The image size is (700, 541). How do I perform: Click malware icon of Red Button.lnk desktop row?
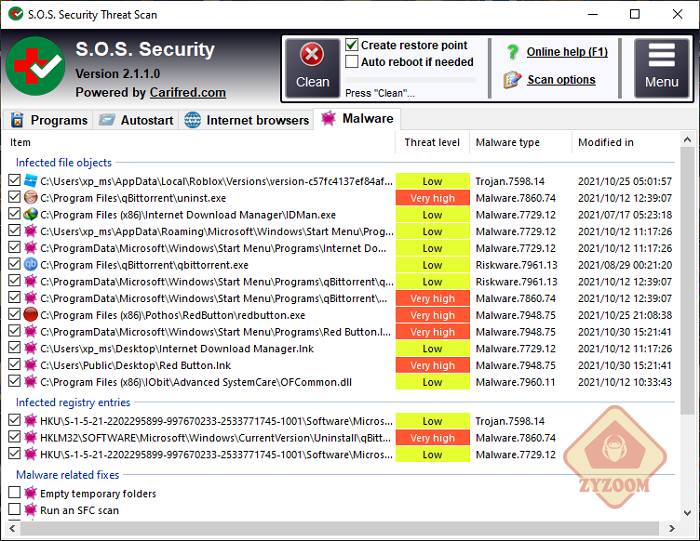pyautogui.click(x=30, y=365)
